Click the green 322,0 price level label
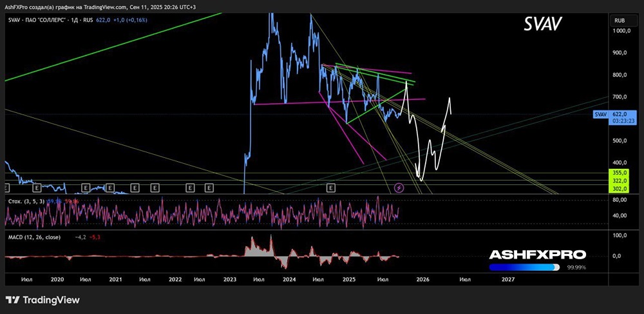 pyautogui.click(x=620, y=181)
